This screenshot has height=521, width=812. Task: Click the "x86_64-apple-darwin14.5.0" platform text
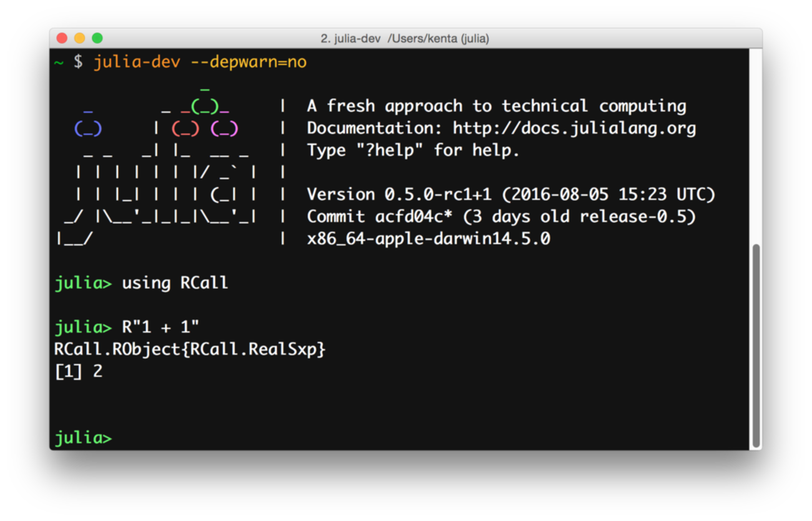coord(428,239)
